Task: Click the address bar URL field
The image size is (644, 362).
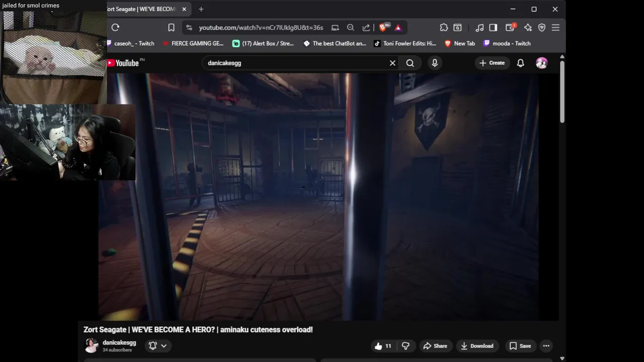Action: [x=261, y=28]
